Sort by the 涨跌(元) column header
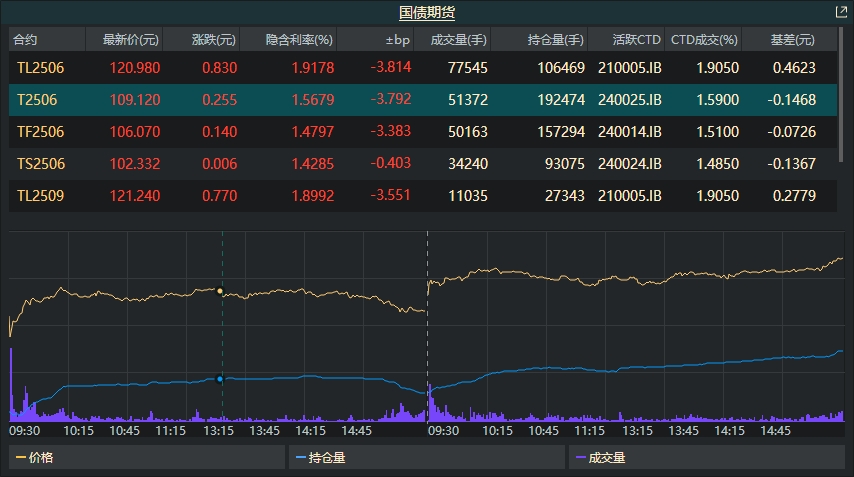The width and height of the screenshot is (854, 477). (214, 40)
